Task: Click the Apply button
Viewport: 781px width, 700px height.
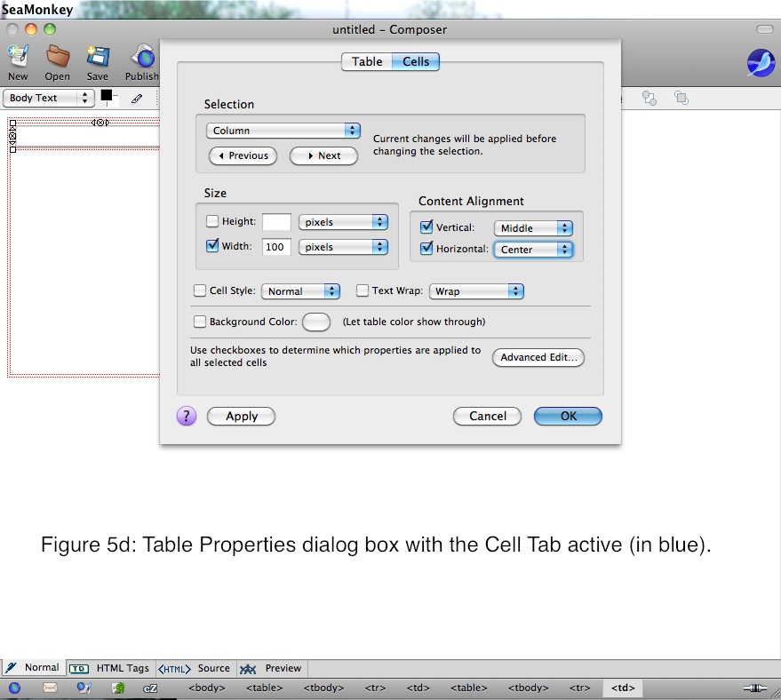Action: pos(241,416)
